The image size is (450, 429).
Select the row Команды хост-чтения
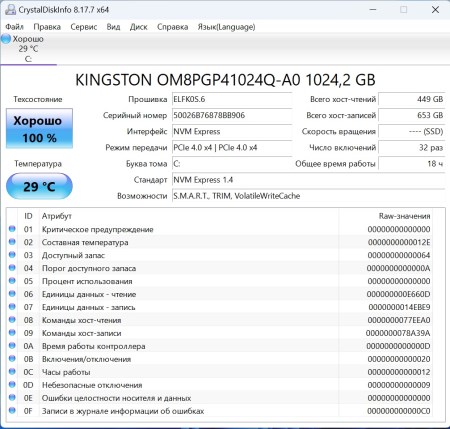click(220, 320)
